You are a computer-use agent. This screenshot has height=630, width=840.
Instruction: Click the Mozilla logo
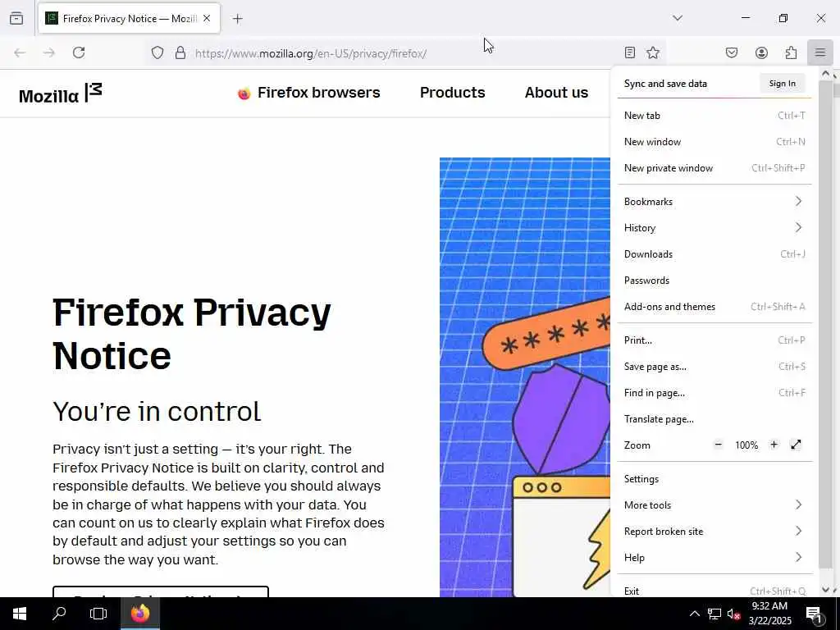pos(60,94)
